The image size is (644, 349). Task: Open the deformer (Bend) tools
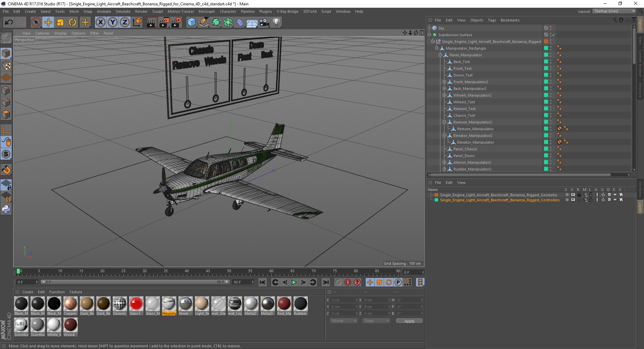coord(240,22)
